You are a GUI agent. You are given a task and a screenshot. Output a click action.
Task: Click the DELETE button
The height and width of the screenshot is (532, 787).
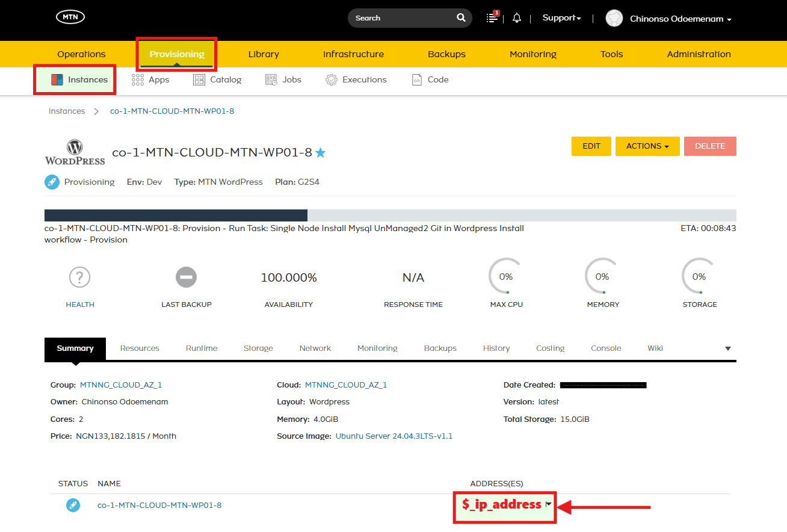coord(710,146)
